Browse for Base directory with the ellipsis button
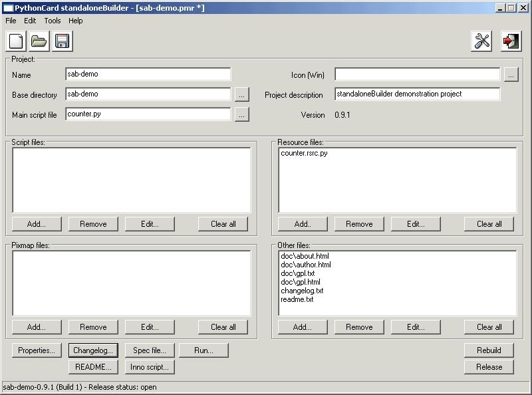532x395 pixels. [242, 94]
